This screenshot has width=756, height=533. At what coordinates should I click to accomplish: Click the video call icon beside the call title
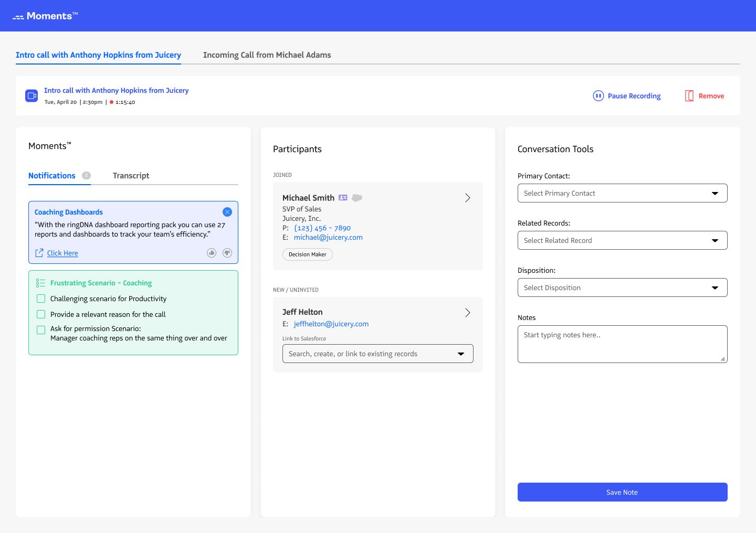tap(31, 95)
